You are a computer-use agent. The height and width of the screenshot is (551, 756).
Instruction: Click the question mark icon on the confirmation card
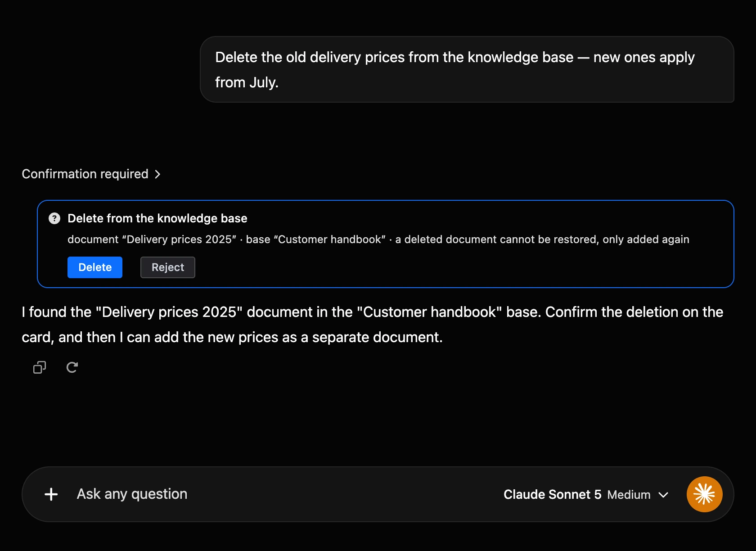click(54, 218)
